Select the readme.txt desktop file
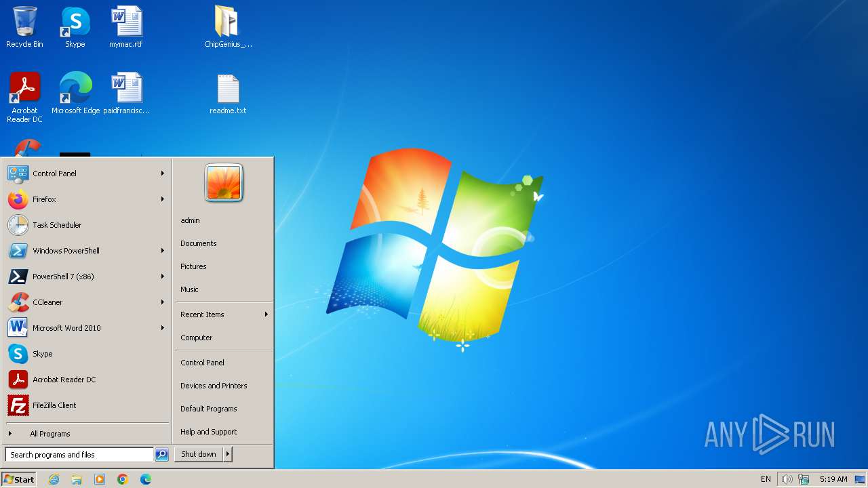Viewport: 868px width, 488px height. coord(228,94)
